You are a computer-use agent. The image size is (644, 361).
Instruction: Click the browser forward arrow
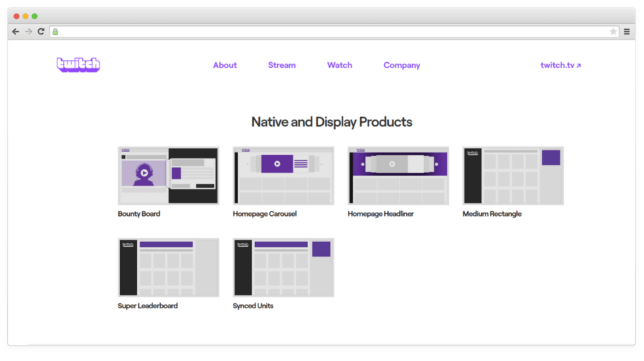[x=29, y=31]
